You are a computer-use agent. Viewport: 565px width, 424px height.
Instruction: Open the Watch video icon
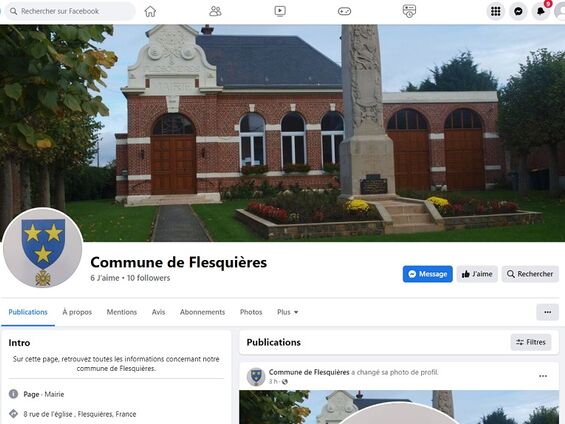[x=280, y=11]
